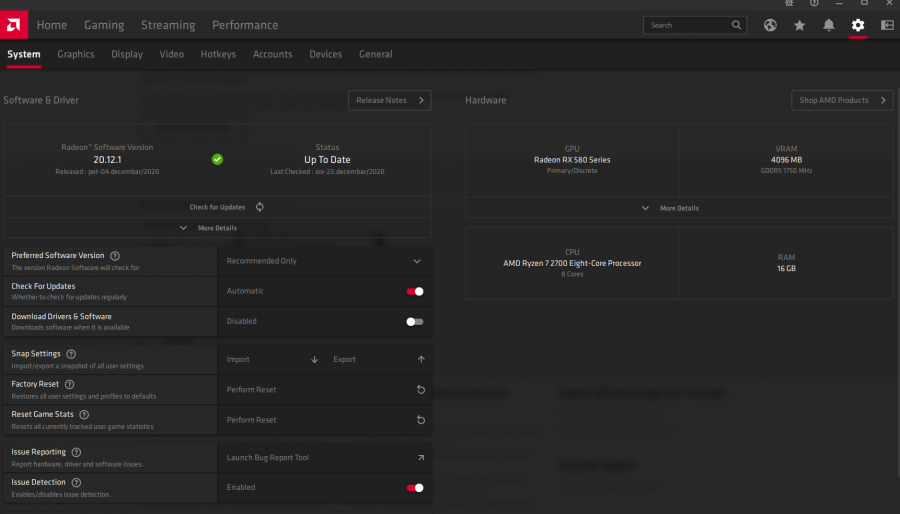Click Check for Updates
Screen dimensions: 900x514
coord(218,207)
